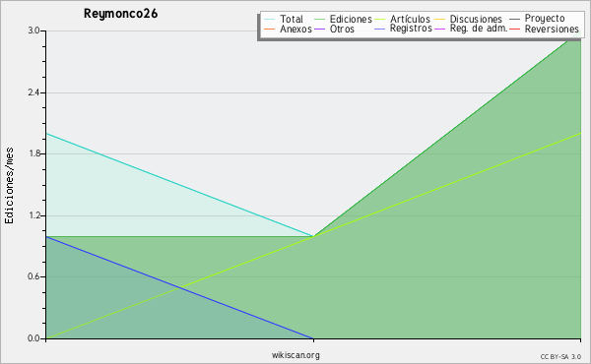The height and width of the screenshot is (364, 591).
Task: Select the Artículos legend label
Action: coord(410,19)
